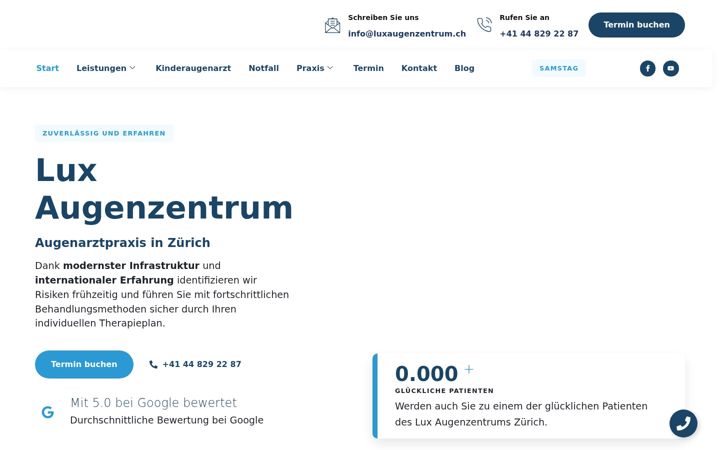The width and height of the screenshot is (720, 450).
Task: Click the telephone handset icon beside Rufen Sie an
Action: point(484,25)
